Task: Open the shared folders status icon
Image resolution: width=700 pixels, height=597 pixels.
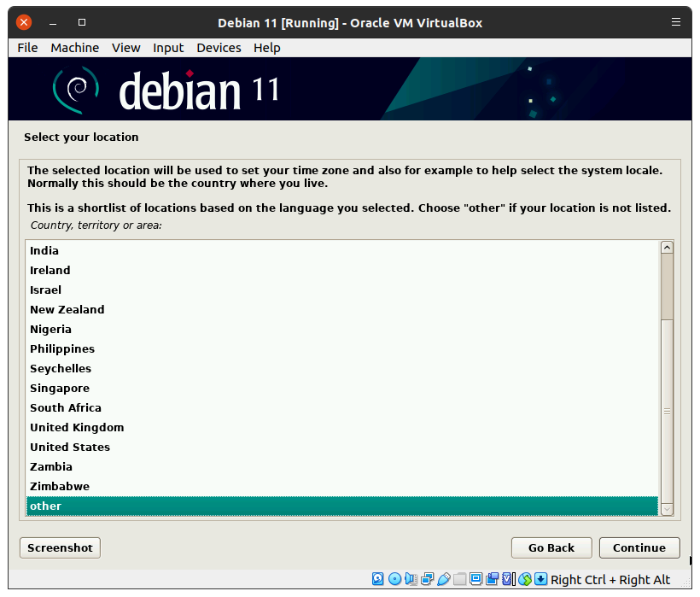Action: [x=459, y=579]
